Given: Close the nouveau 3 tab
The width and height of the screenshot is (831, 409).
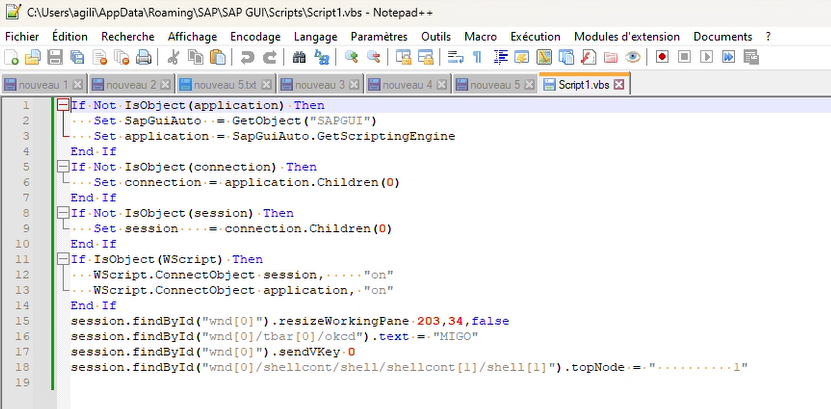Looking at the screenshot, I should coord(355,85).
